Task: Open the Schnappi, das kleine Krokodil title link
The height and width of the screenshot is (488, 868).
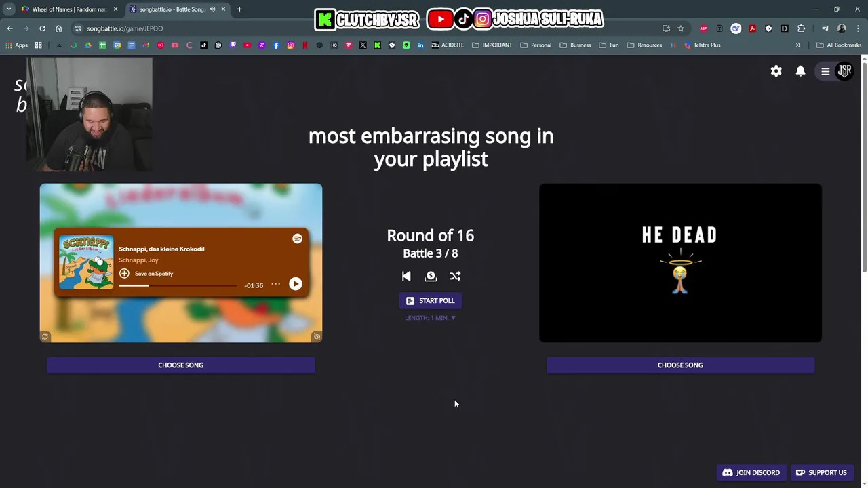Action: 161,249
